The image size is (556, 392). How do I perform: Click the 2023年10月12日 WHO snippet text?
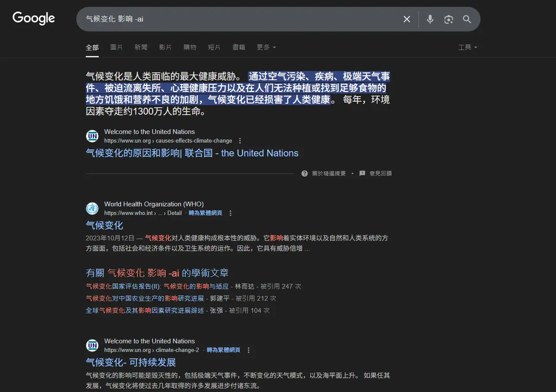(x=237, y=243)
